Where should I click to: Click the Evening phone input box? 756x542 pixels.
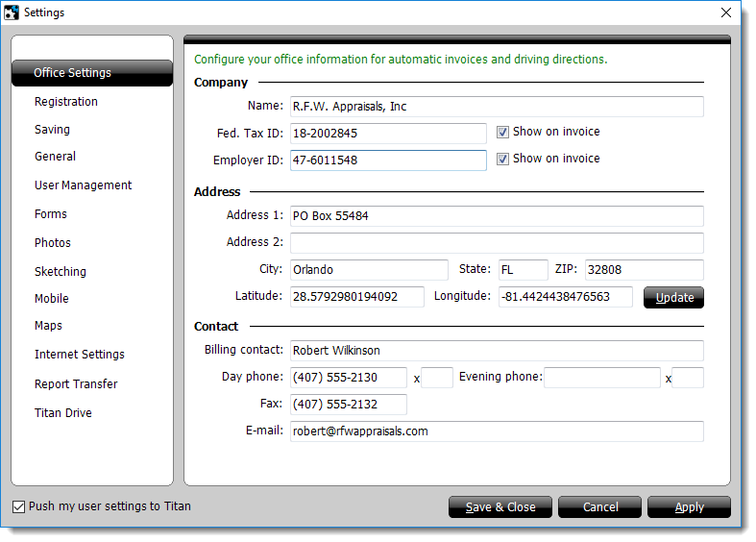[x=602, y=378]
